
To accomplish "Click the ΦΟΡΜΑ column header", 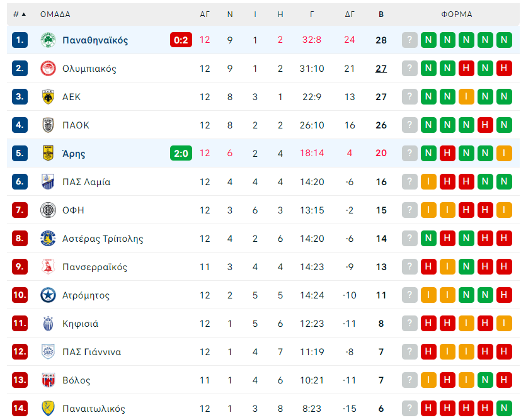I will [x=457, y=14].
